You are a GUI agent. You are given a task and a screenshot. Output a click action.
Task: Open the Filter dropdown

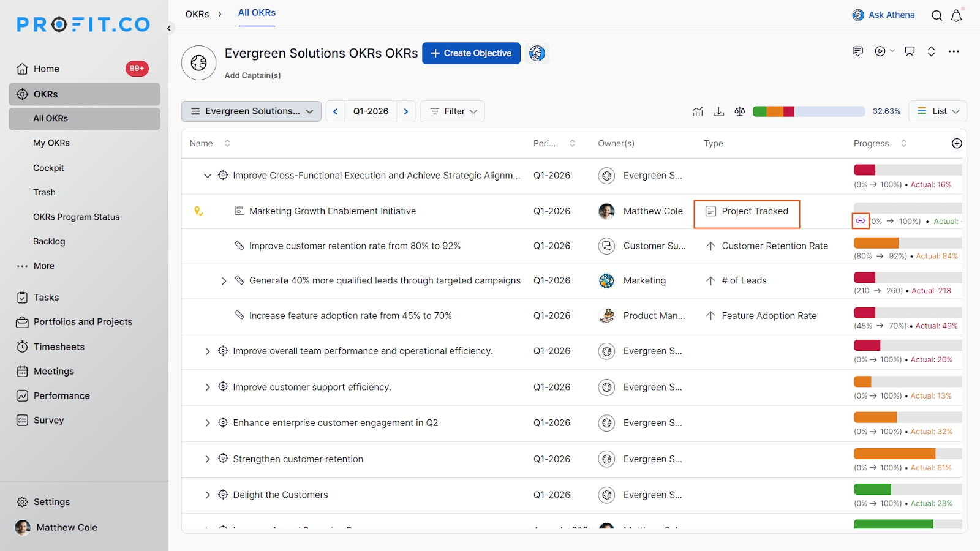(453, 111)
